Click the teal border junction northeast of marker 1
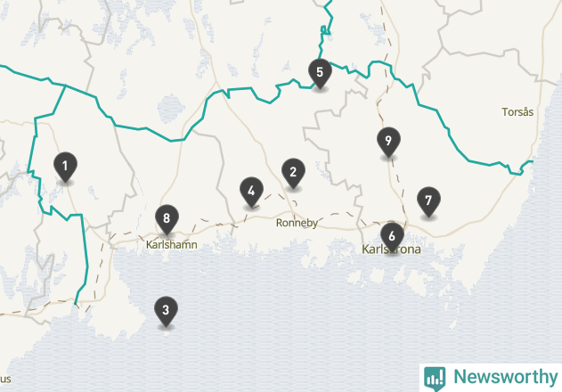 tap(65, 86)
